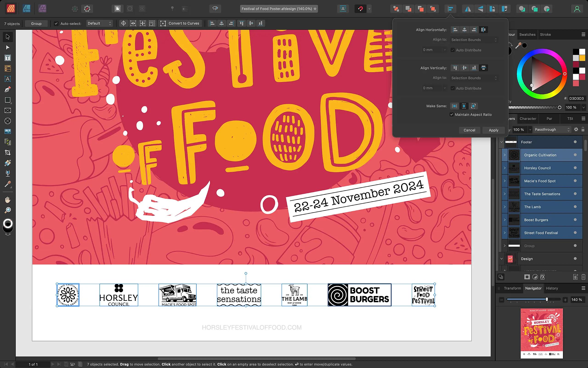588x368 pixels.
Task: Toggle Auto Distribute under Align Vertically
Action: pos(452,88)
